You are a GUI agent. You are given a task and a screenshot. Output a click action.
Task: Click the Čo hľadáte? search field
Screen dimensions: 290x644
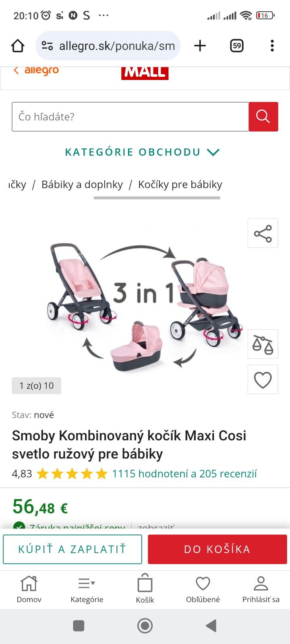click(x=130, y=117)
